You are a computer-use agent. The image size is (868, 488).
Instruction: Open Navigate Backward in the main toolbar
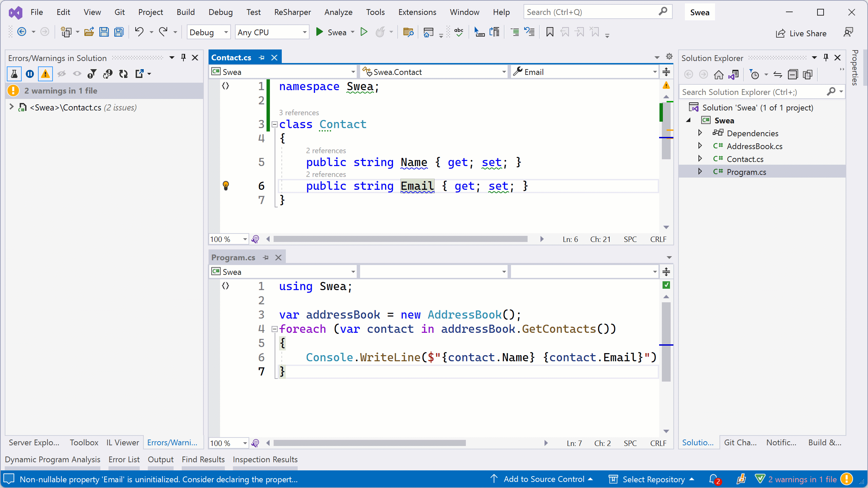point(22,32)
